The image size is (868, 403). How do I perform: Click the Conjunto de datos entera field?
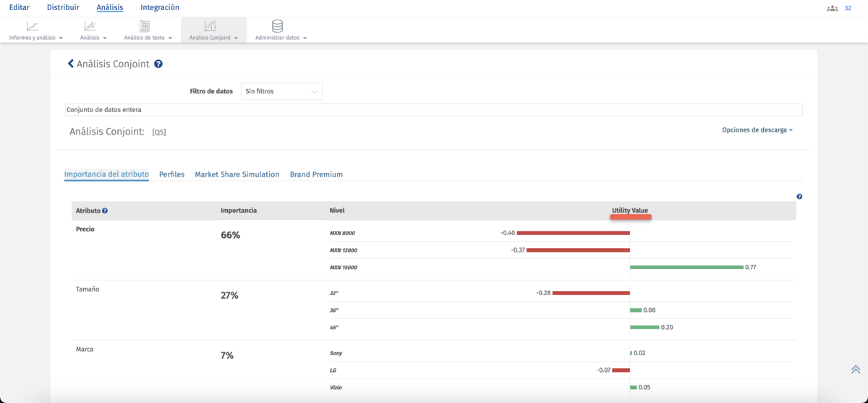pos(433,110)
